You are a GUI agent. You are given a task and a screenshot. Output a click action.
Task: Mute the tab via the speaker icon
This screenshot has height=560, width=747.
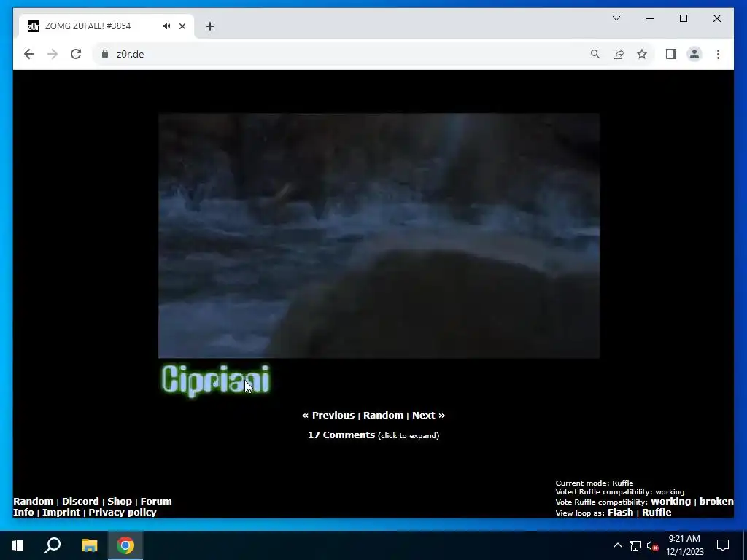(x=167, y=26)
